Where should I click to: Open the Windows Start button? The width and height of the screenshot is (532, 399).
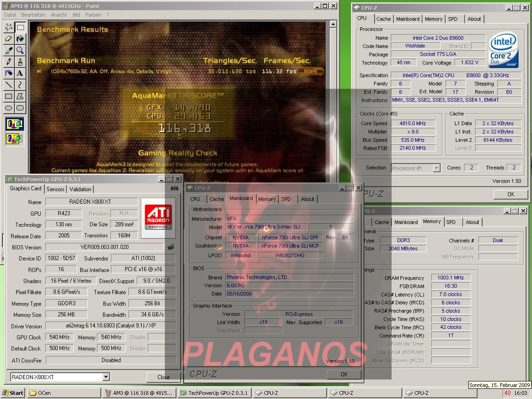[13, 393]
